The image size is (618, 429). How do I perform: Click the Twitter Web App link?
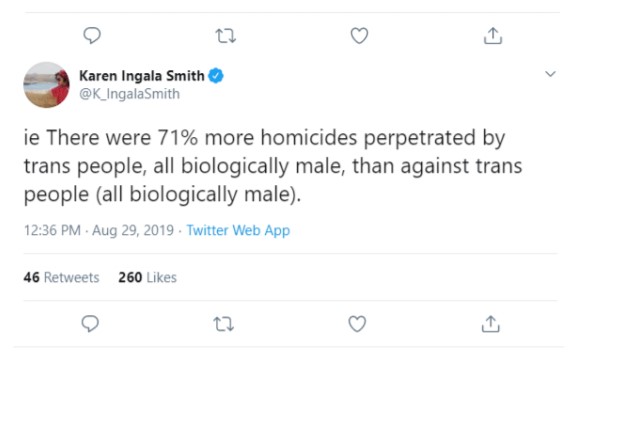(238, 230)
